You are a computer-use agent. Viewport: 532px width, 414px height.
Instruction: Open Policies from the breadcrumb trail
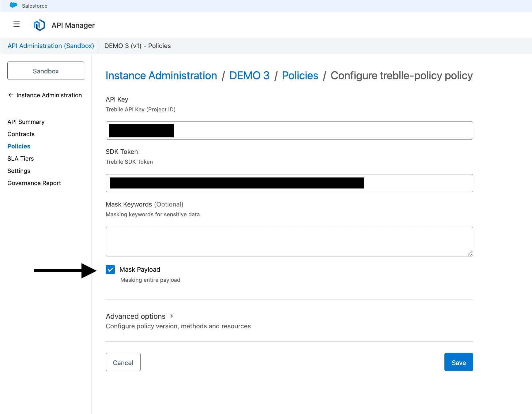pos(300,76)
